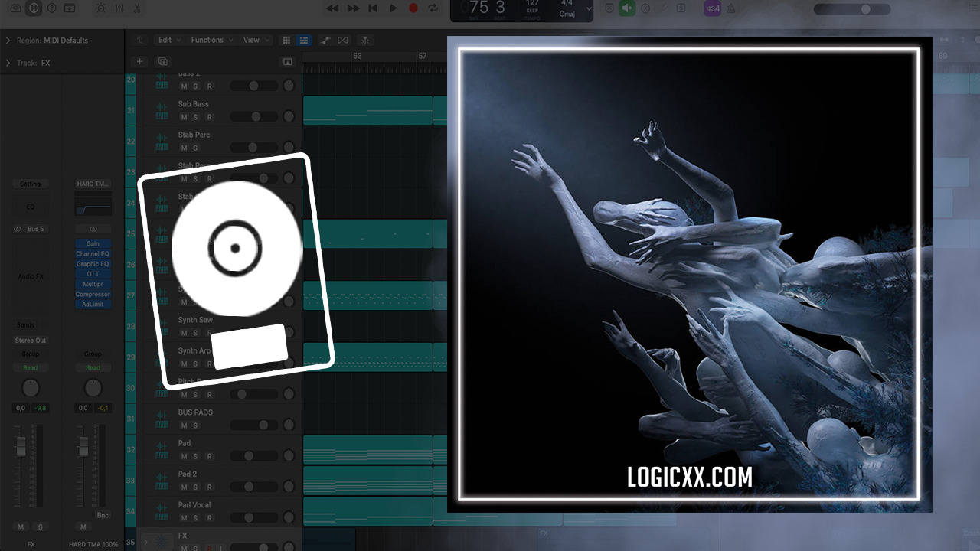Click the Pad track instrument icon
Image resolution: width=980 pixels, height=551 pixels.
[x=162, y=450]
